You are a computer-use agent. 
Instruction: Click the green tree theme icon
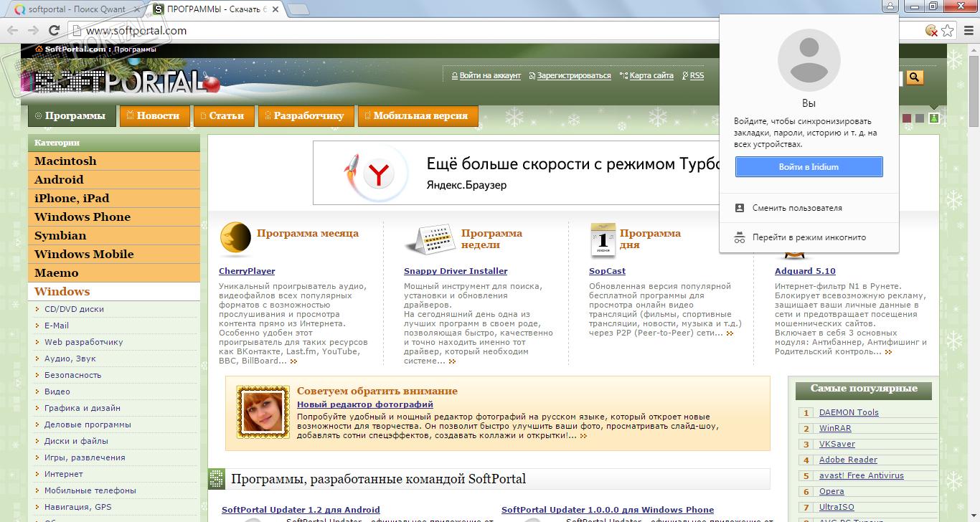pos(933,118)
